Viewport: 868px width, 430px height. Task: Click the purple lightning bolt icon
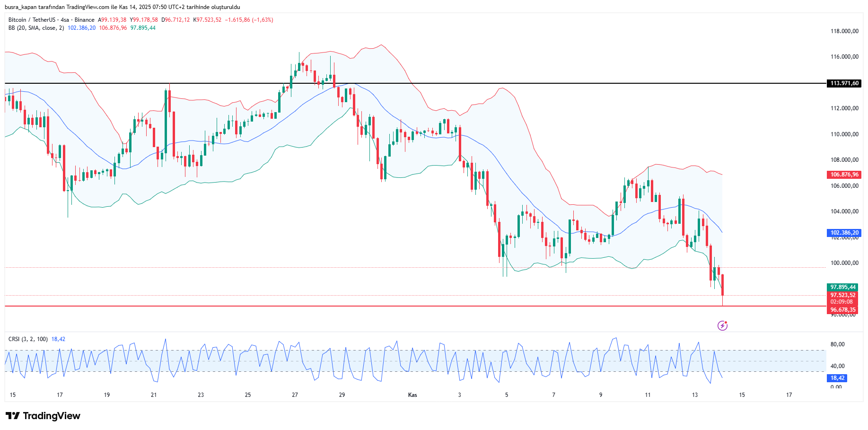722,325
